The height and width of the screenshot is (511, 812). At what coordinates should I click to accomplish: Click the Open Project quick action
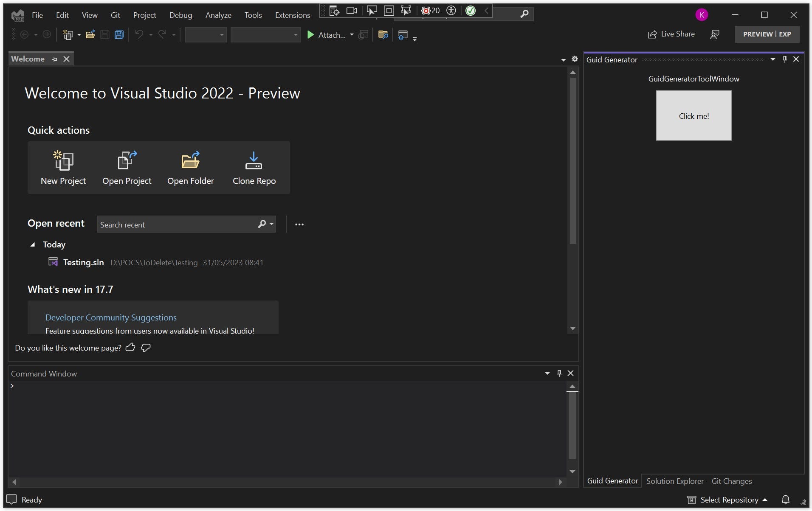coord(127,168)
